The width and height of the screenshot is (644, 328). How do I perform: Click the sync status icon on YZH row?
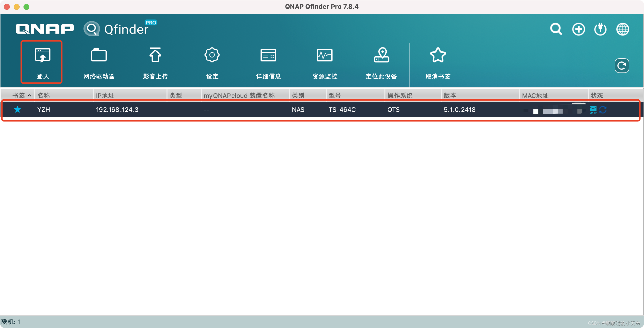603,110
